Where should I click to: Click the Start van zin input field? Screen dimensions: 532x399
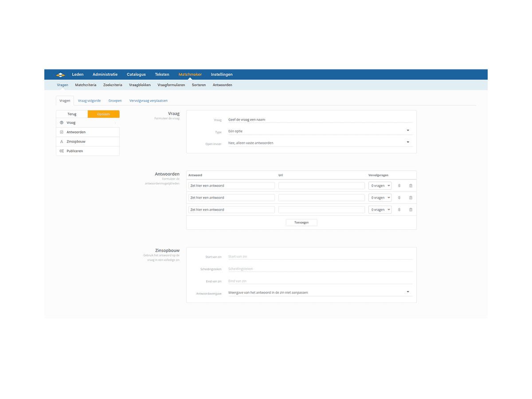(x=320, y=257)
